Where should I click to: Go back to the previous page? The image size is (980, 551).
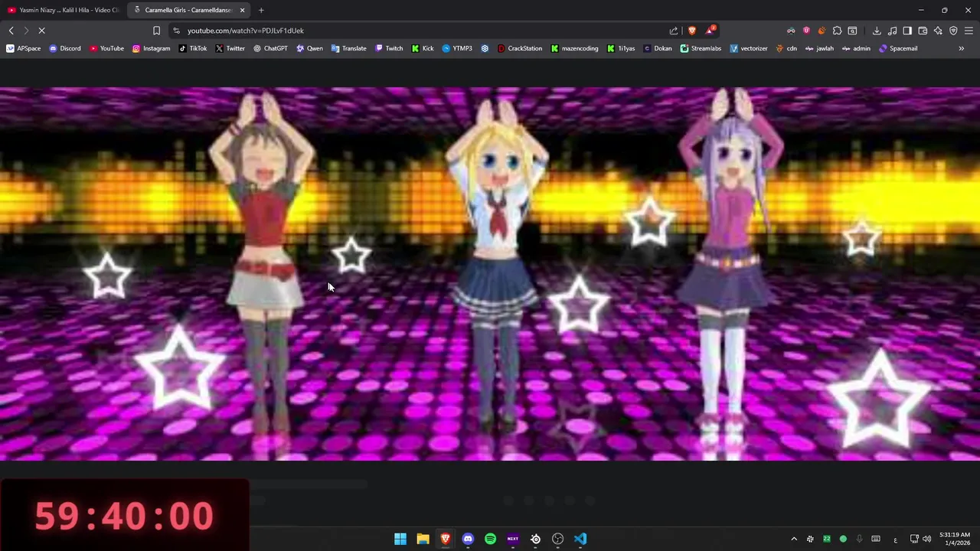click(x=11, y=31)
